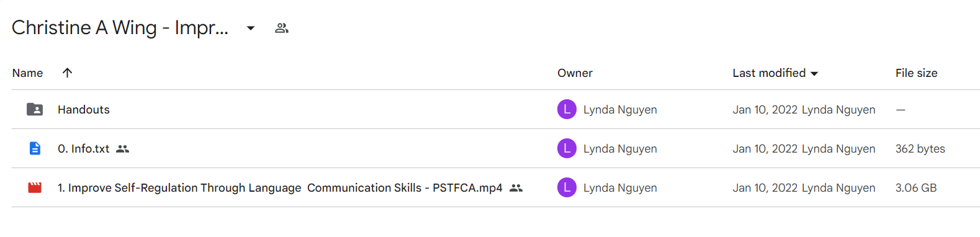Open the folder title dropdown arrow
Screen dimensions: 980x237
(x=251, y=28)
